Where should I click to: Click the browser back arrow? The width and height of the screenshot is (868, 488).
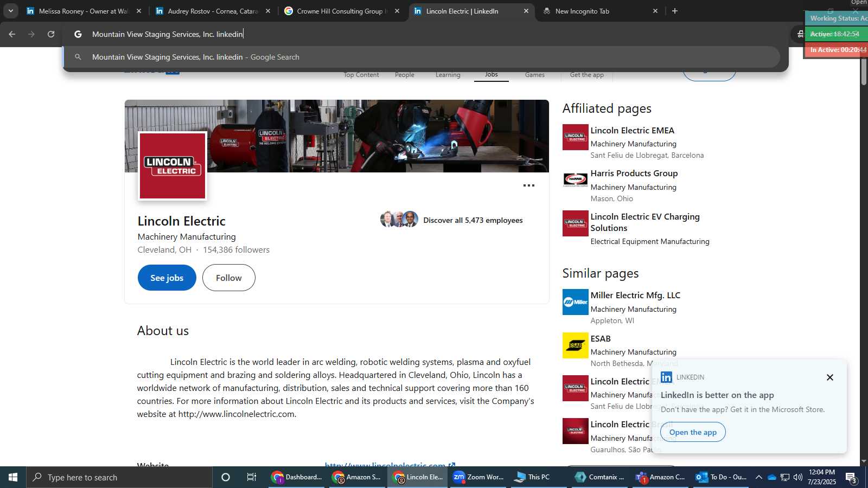coord(12,34)
